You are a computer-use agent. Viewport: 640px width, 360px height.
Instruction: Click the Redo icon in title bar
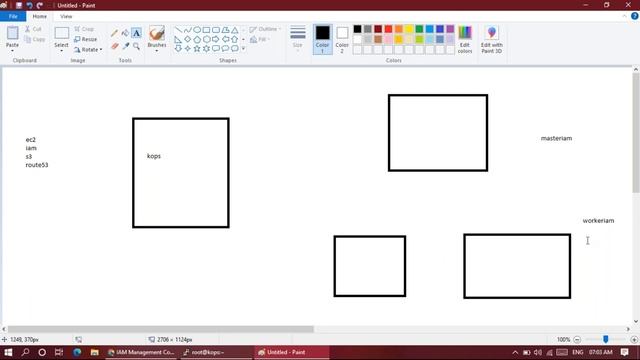click(x=40, y=5)
